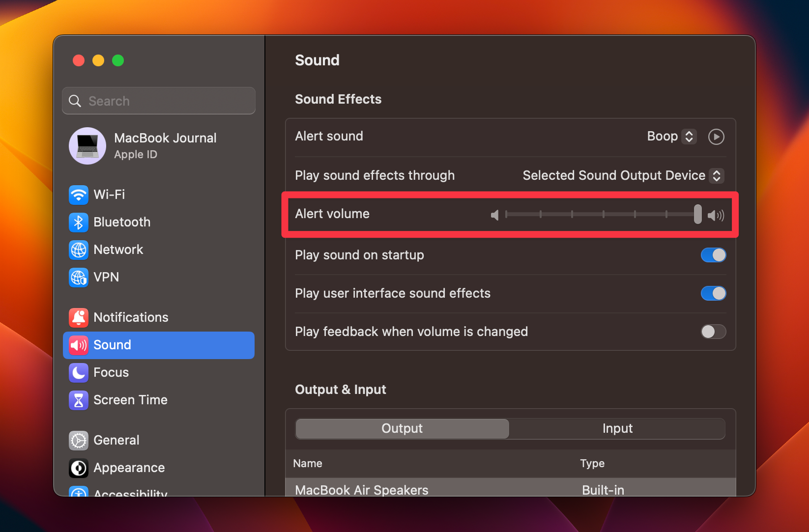The image size is (809, 532).
Task: Select the Wi-Fi settings icon
Action: tap(78, 195)
